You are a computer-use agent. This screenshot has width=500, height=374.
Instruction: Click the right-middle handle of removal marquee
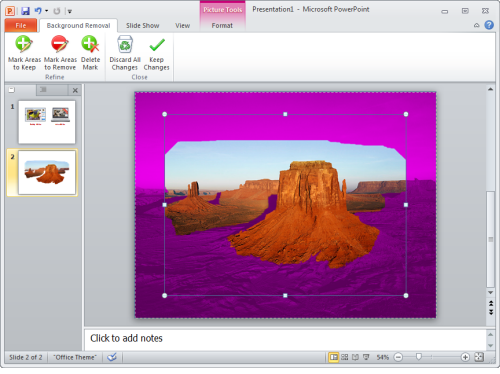[406, 205]
